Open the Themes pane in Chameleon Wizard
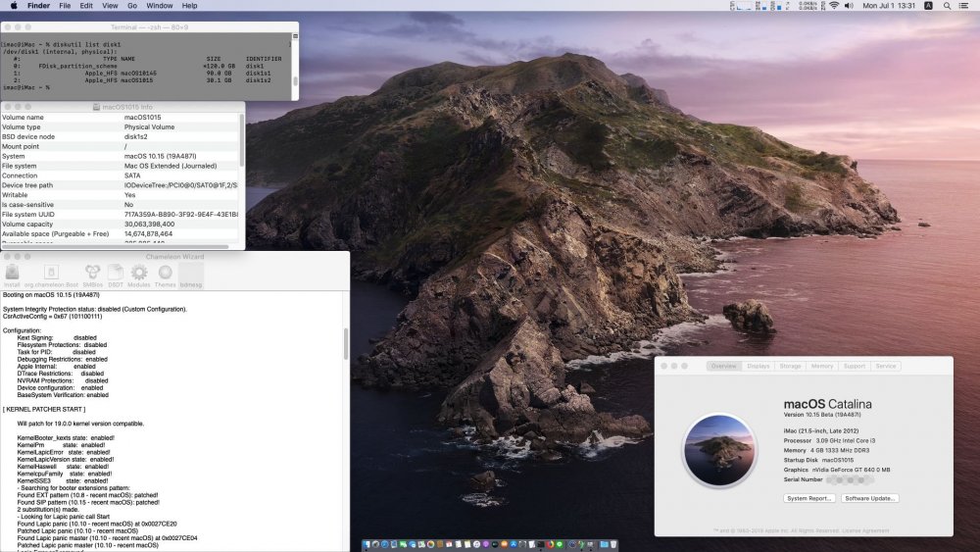 click(165, 276)
